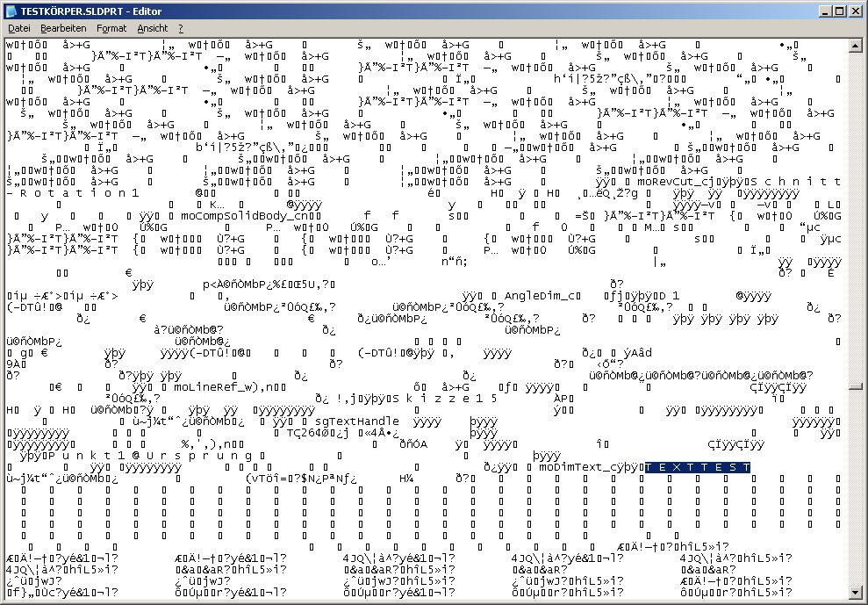Screen dimensions: 868x605
Task: Minimize the Editor window
Action: pyautogui.click(x=826, y=11)
